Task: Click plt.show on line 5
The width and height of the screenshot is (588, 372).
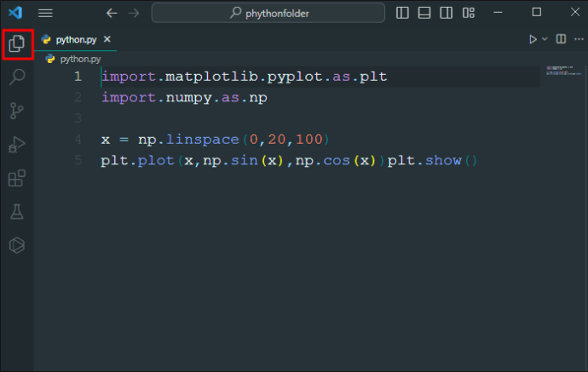Action: [424, 161]
